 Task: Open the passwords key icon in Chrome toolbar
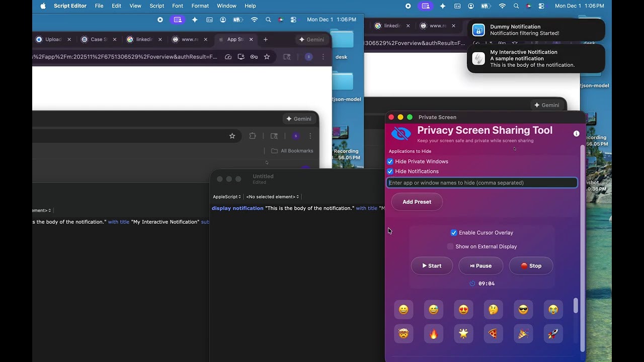(254, 56)
